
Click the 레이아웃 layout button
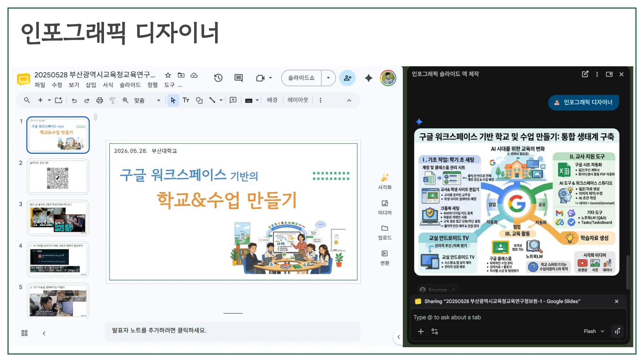[x=298, y=100]
